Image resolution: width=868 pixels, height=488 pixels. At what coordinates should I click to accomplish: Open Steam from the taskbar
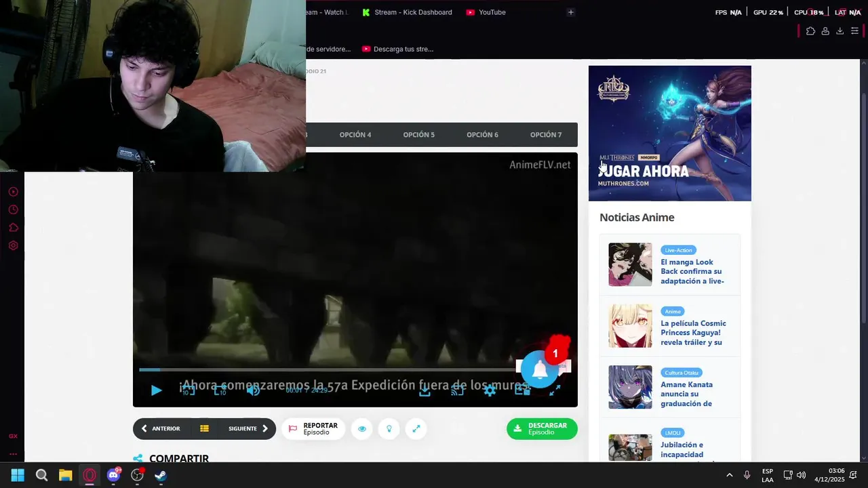(x=161, y=475)
